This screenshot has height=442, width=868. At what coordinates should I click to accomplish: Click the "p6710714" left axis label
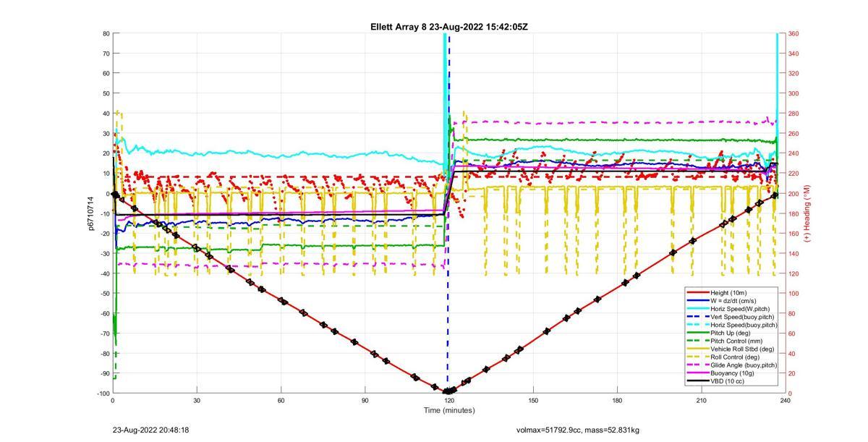click(92, 213)
